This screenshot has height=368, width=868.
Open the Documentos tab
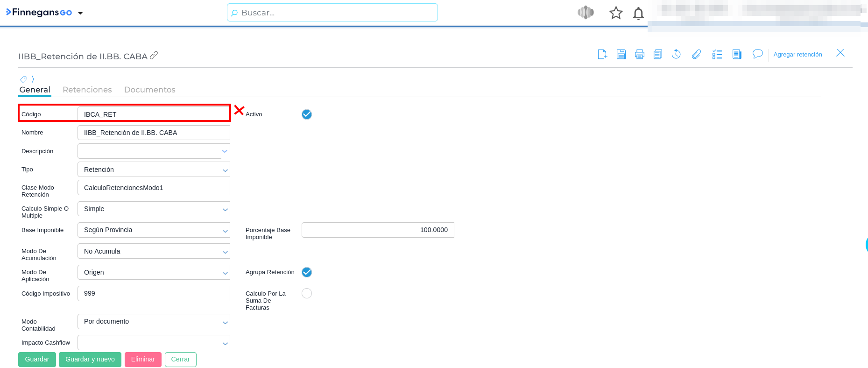pos(149,90)
